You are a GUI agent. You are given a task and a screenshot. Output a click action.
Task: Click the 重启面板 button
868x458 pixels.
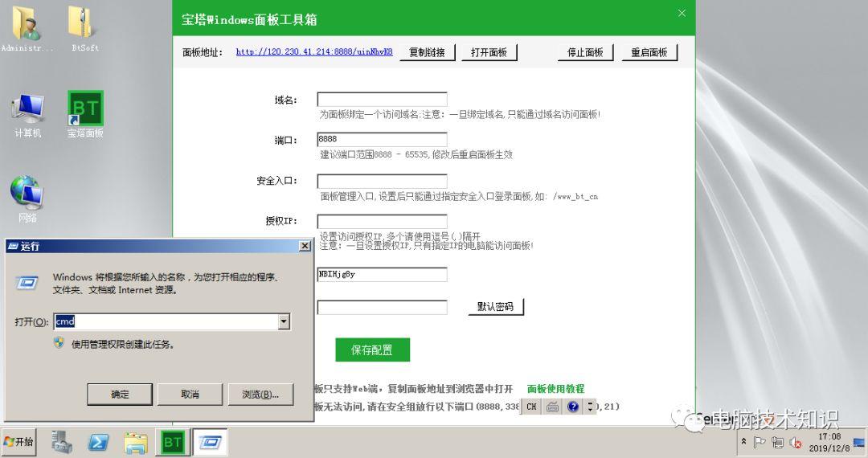coord(649,52)
